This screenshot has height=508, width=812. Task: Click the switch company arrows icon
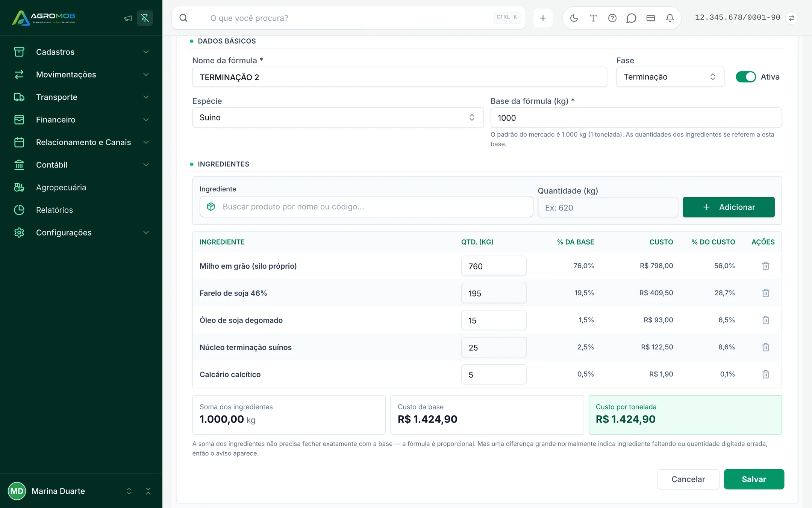[792, 18]
